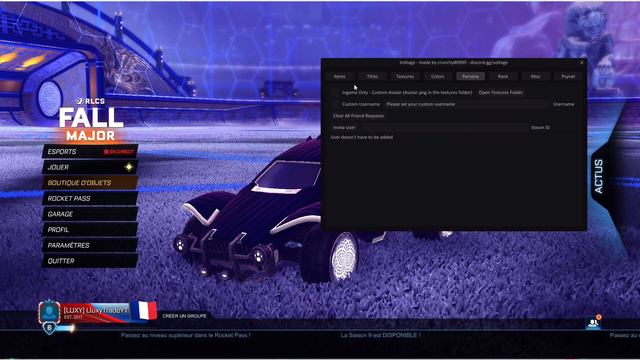Click 'Passez au niveau supérieur dans le Rocket Pass' text
Screen dimensions: 640x360
(186, 335)
